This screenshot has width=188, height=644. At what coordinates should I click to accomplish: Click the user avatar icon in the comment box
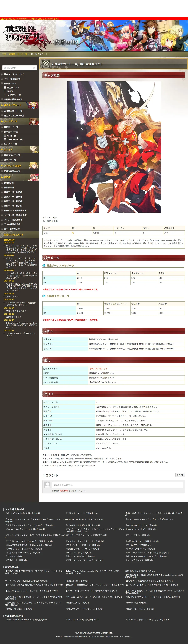tap(47, 485)
